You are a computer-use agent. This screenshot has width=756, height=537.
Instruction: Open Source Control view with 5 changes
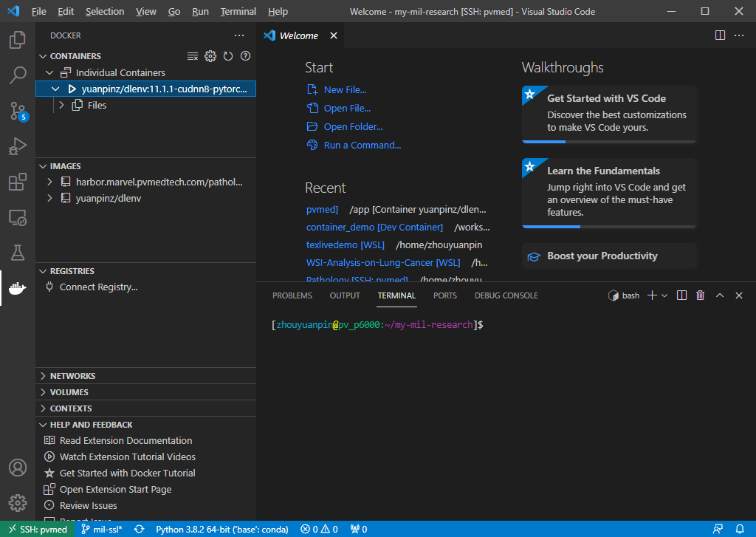18,111
